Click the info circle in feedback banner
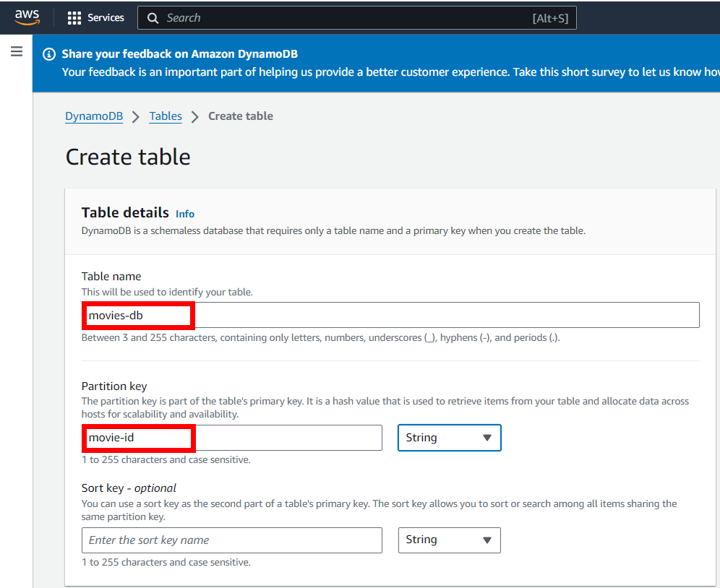This screenshot has width=720, height=588. [x=49, y=54]
